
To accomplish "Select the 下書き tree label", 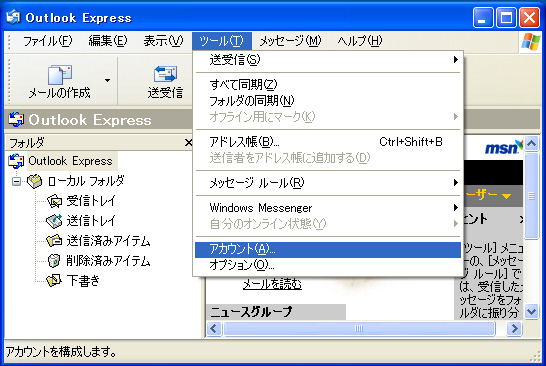I will (83, 280).
